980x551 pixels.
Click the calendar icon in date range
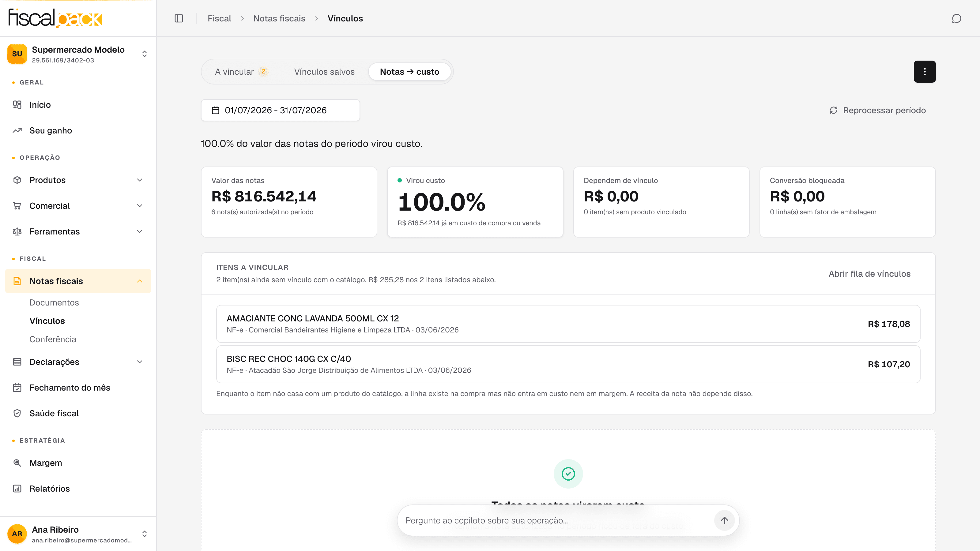[x=215, y=110]
